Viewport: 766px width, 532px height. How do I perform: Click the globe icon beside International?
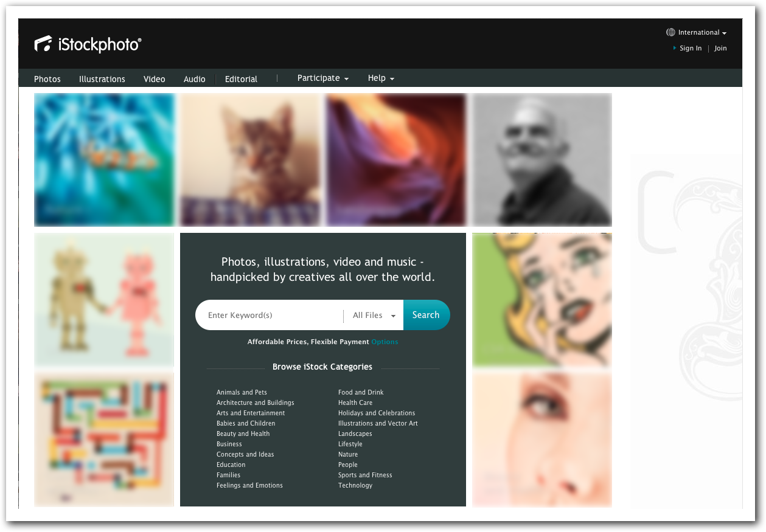click(x=670, y=32)
